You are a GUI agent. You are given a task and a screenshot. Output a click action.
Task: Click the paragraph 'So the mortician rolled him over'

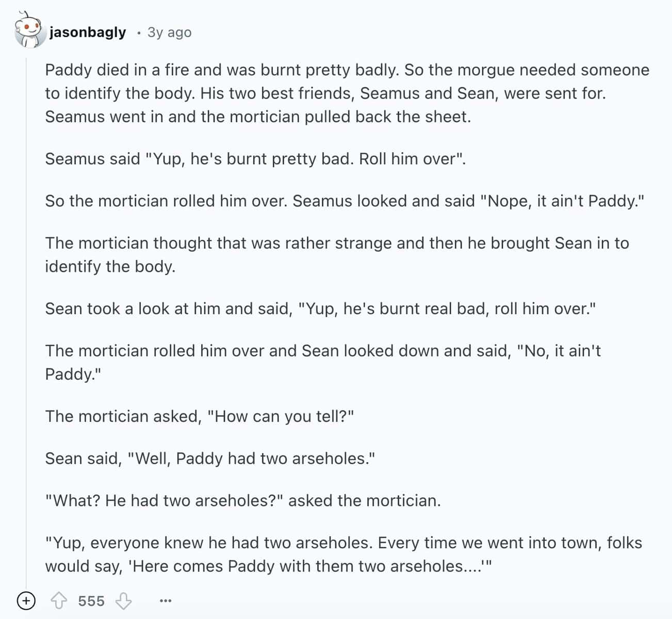pos(345,201)
